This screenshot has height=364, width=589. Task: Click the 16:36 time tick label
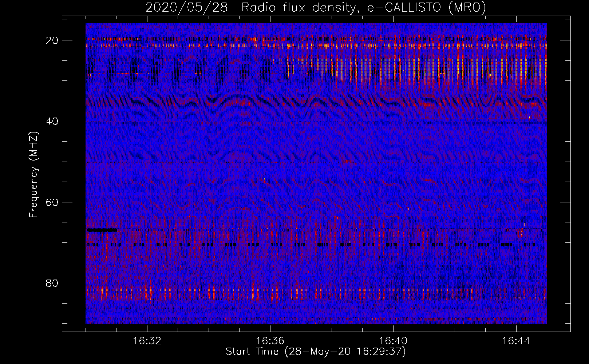click(270, 341)
